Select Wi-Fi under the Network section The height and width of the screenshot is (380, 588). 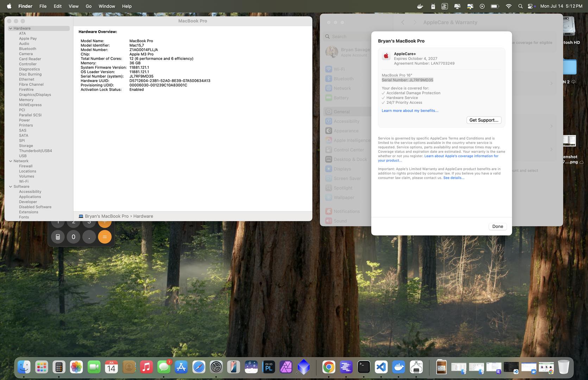[24, 182]
